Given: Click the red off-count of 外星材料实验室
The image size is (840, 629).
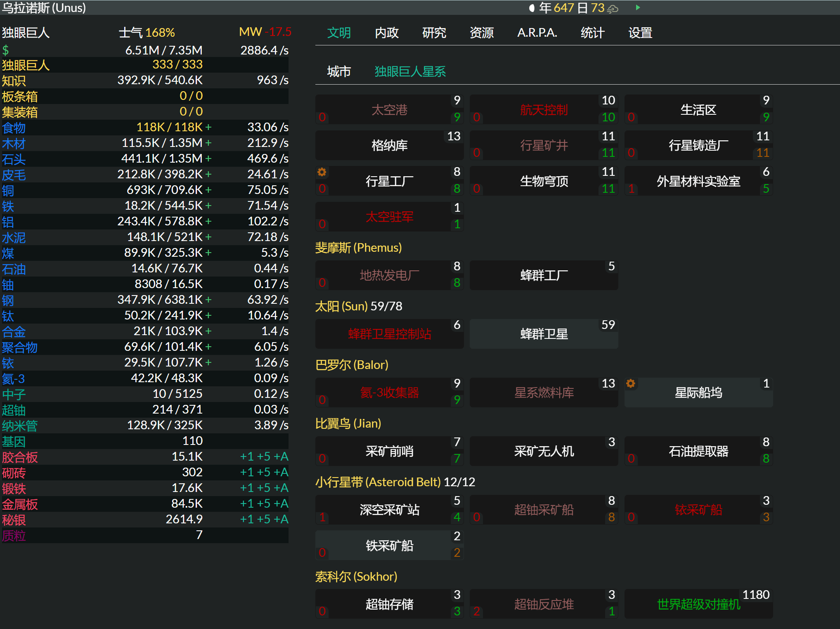Looking at the screenshot, I should point(631,189).
